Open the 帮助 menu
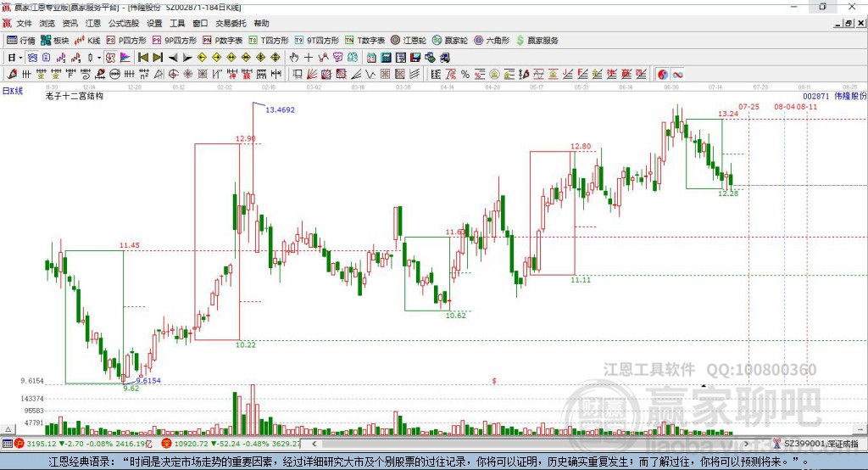 coord(261,23)
